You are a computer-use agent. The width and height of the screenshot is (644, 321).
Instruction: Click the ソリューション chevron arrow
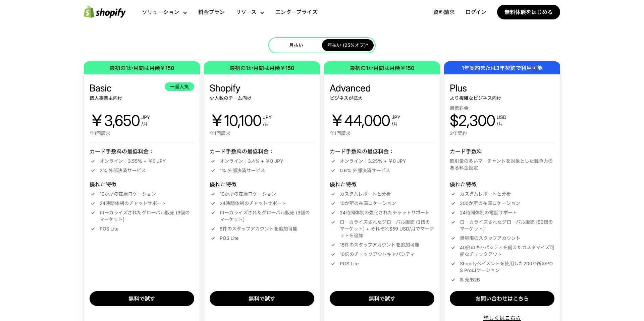pyautogui.click(x=185, y=13)
